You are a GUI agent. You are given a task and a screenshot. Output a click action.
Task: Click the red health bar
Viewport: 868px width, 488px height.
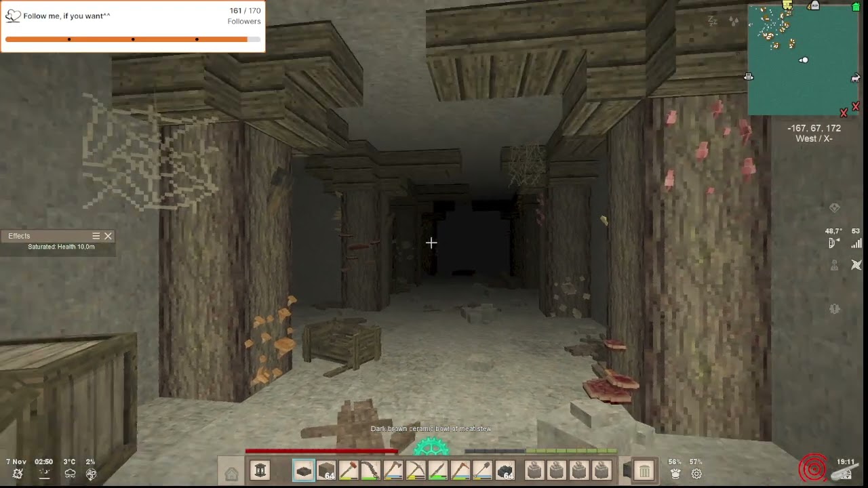click(321, 451)
